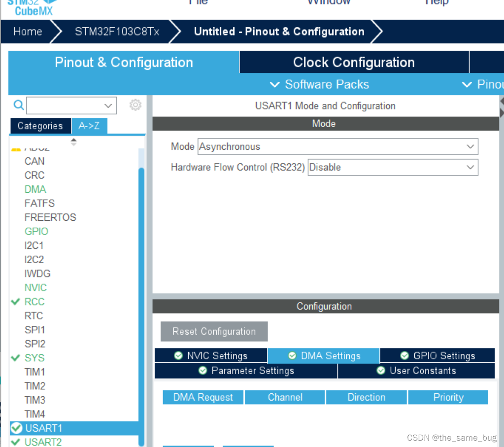Switch to the Clock Configuration tab

coord(354,62)
